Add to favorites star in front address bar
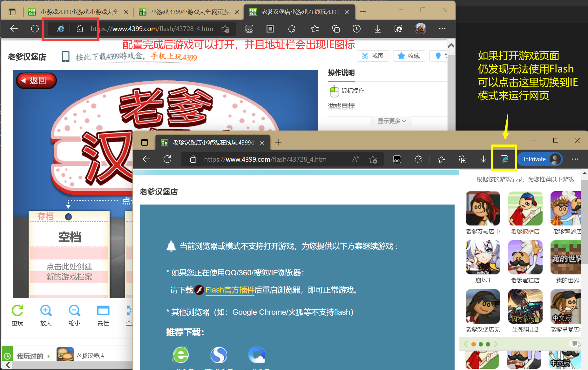The width and height of the screenshot is (588, 370). 373,159
